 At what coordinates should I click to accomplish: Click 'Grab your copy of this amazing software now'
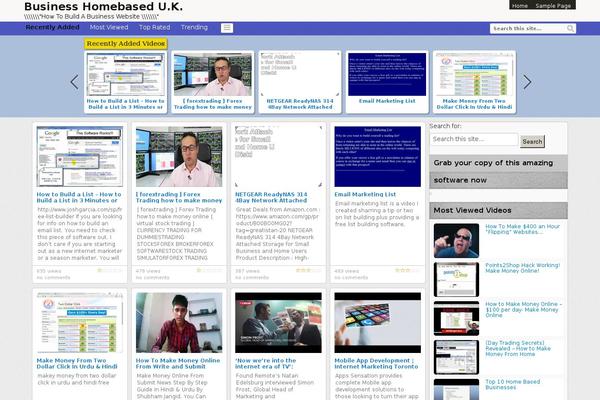(x=498, y=171)
